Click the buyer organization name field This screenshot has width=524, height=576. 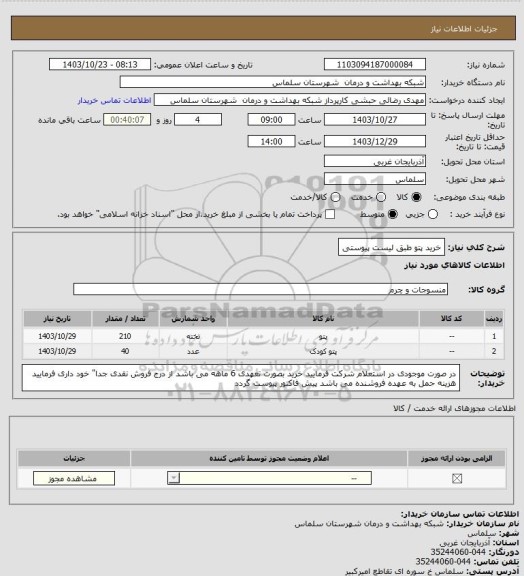273,82
